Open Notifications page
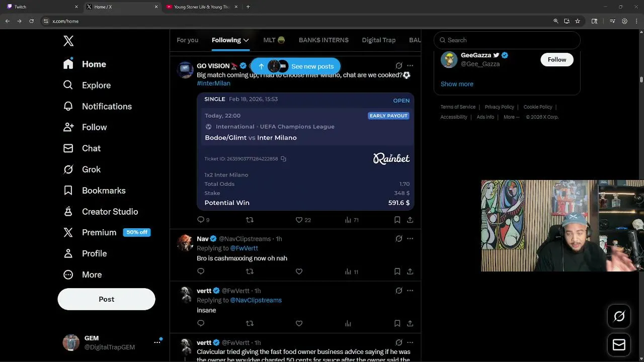The width and height of the screenshot is (644, 362). pos(97,106)
